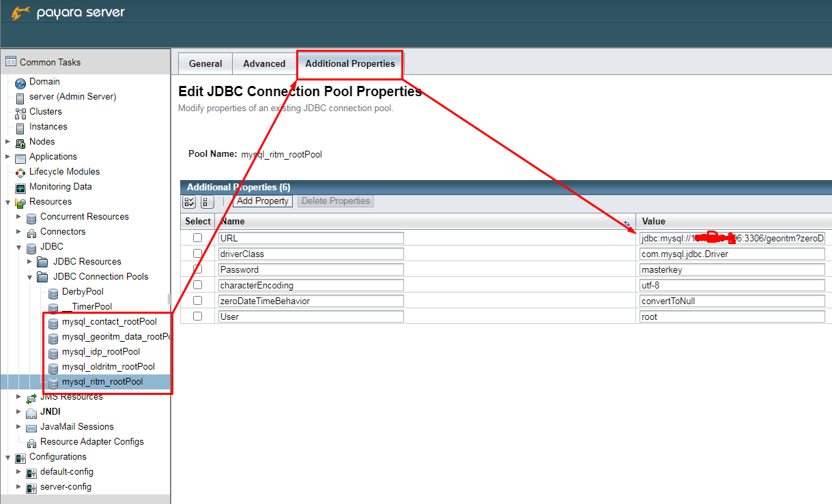The height and width of the screenshot is (504, 832).
Task: Click the Add Property button
Action: coord(263,201)
